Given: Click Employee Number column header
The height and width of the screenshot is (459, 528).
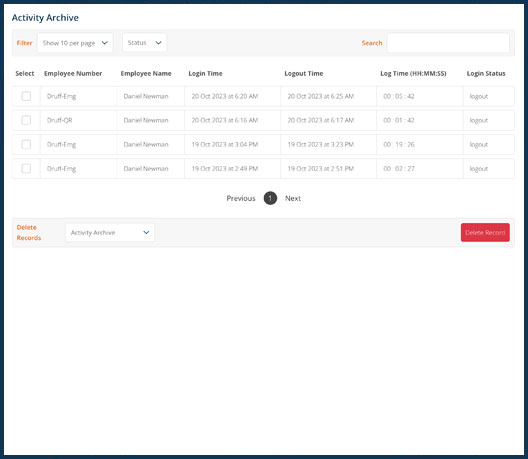Looking at the screenshot, I should (x=73, y=73).
